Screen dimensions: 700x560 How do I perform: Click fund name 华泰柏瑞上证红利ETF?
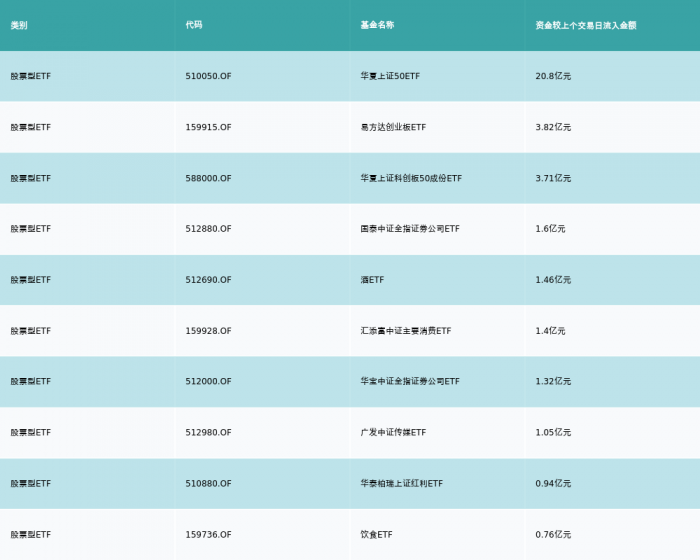coord(402,483)
